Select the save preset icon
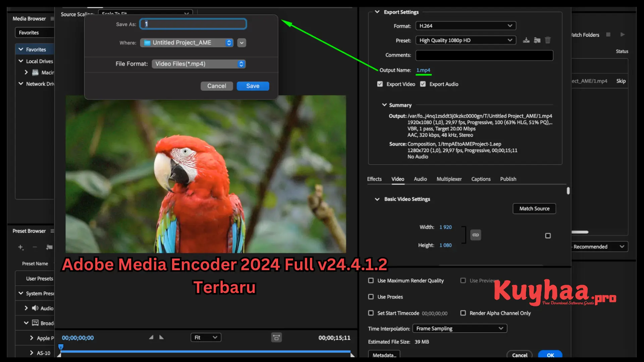 tap(526, 40)
